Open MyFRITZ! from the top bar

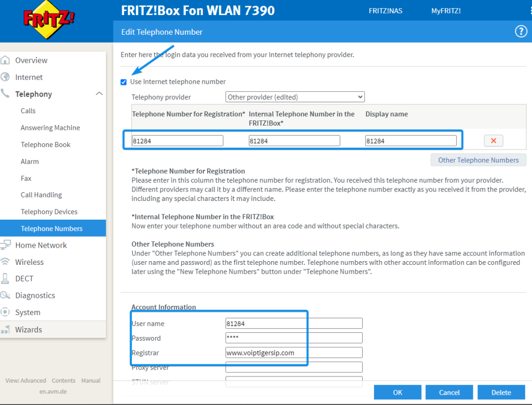point(446,10)
